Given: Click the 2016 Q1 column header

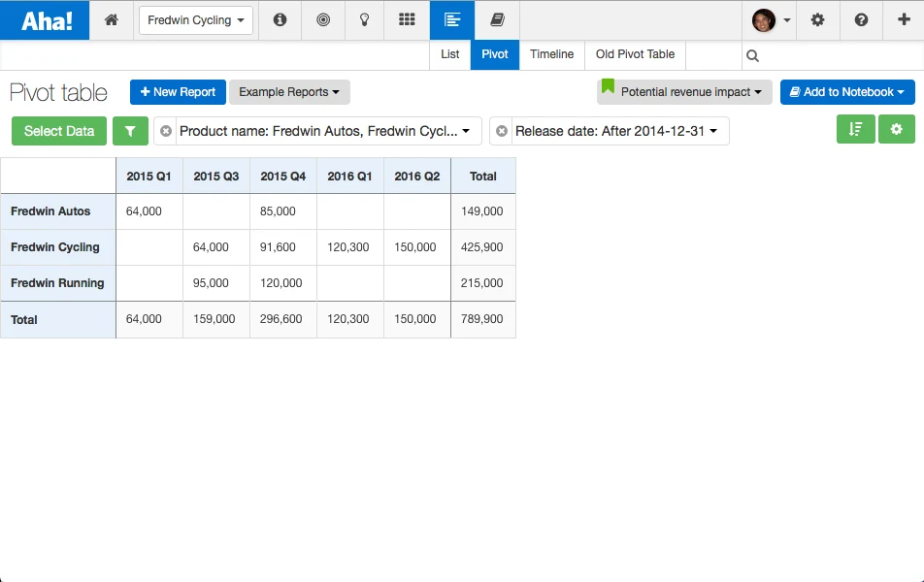Looking at the screenshot, I should click(x=350, y=177).
